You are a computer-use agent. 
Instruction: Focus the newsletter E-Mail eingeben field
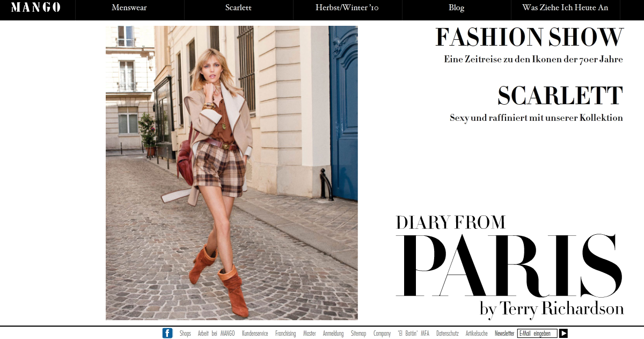click(537, 334)
